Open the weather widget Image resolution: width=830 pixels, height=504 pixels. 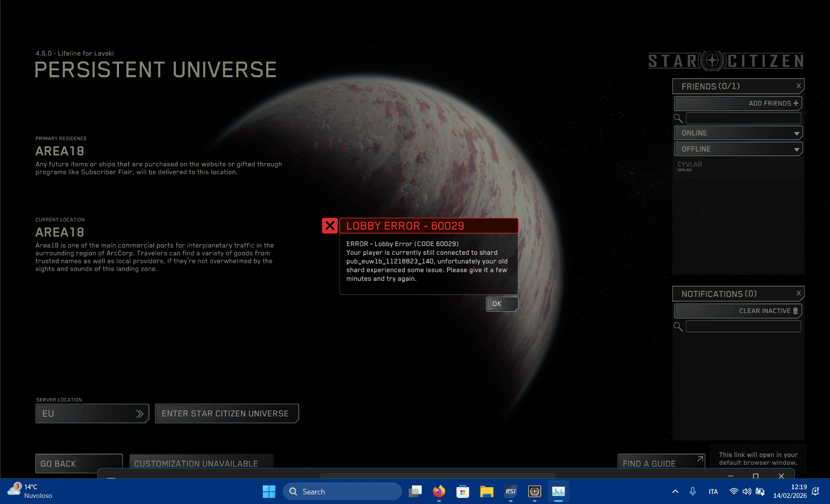(30, 491)
